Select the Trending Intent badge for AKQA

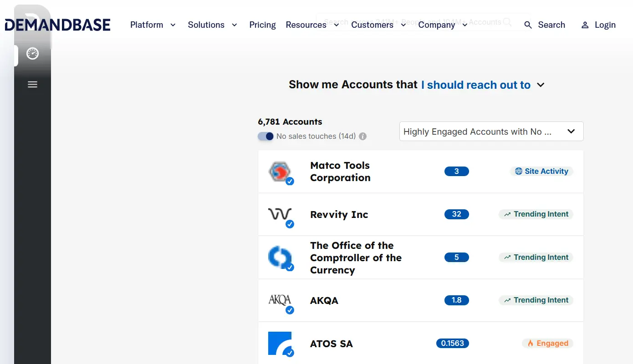(536, 300)
